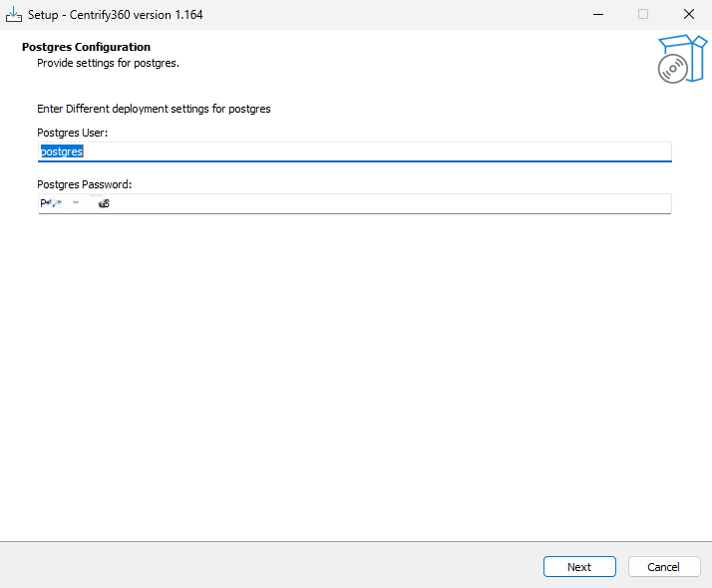Click the setup installer icon in title bar
The image size is (712, 588).
click(14, 15)
